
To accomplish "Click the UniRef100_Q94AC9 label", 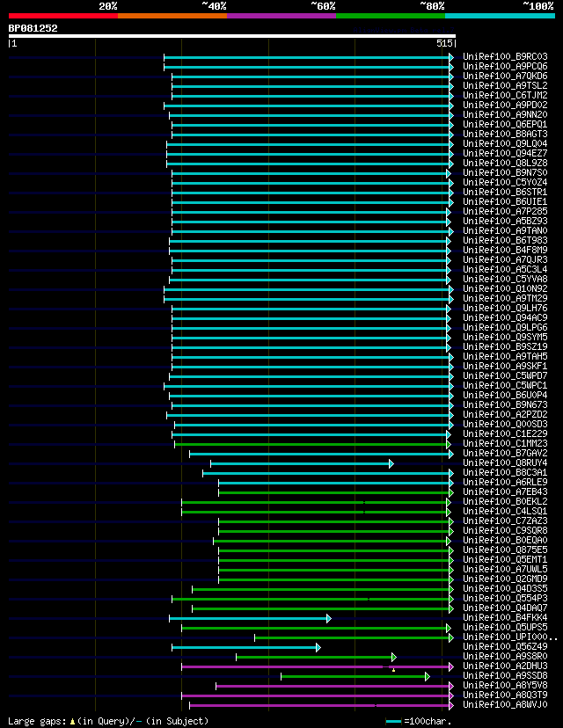I will click(505, 317).
